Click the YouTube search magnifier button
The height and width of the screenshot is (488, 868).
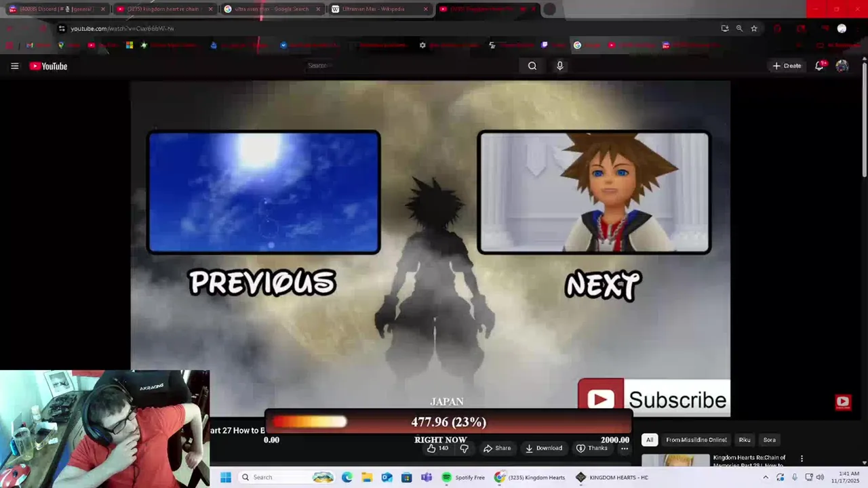click(532, 66)
